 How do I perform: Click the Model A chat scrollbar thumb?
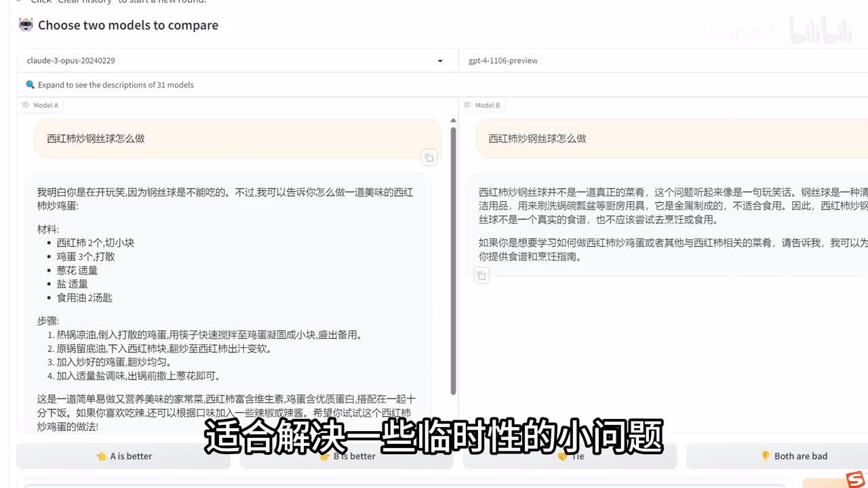click(x=453, y=258)
